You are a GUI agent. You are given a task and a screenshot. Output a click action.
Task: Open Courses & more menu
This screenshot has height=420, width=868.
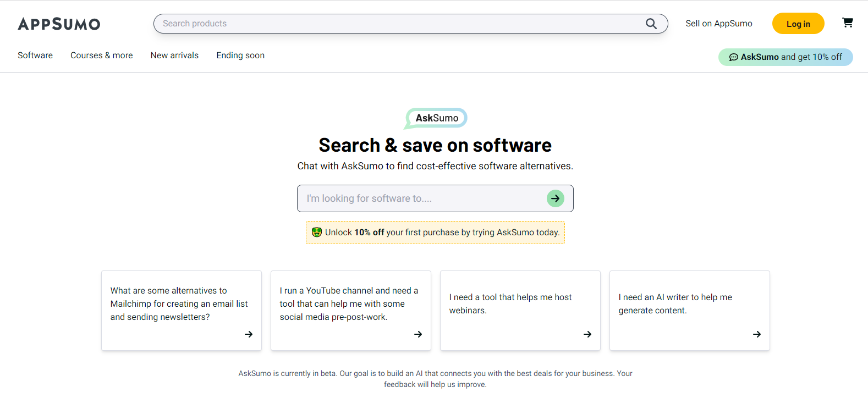tap(102, 56)
